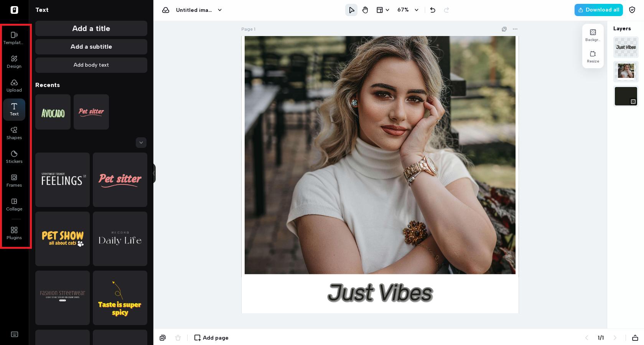Click the Add page button
Image resolution: width=644 pixels, height=345 pixels.
point(211,338)
